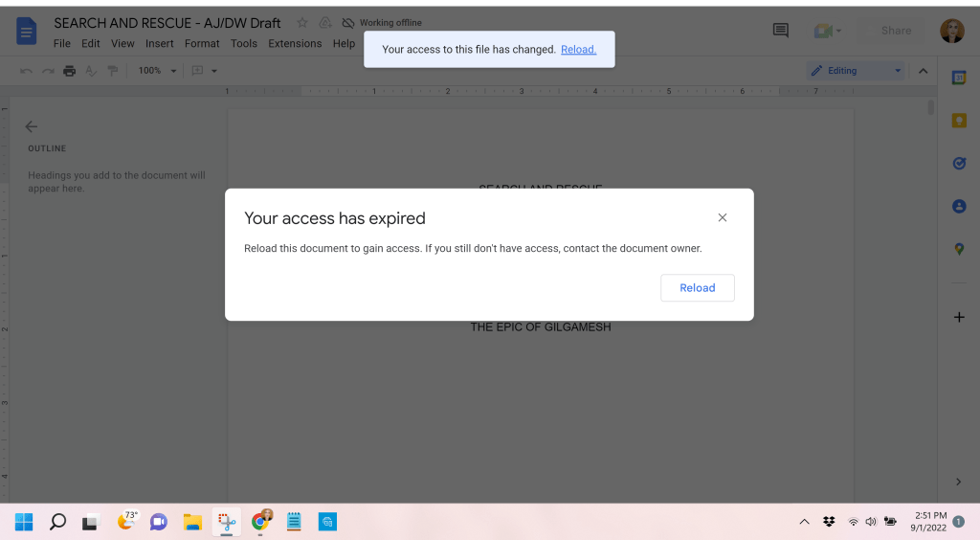The height and width of the screenshot is (540, 980).
Task: Collapse the menus with the up chevron
Action: [x=923, y=71]
